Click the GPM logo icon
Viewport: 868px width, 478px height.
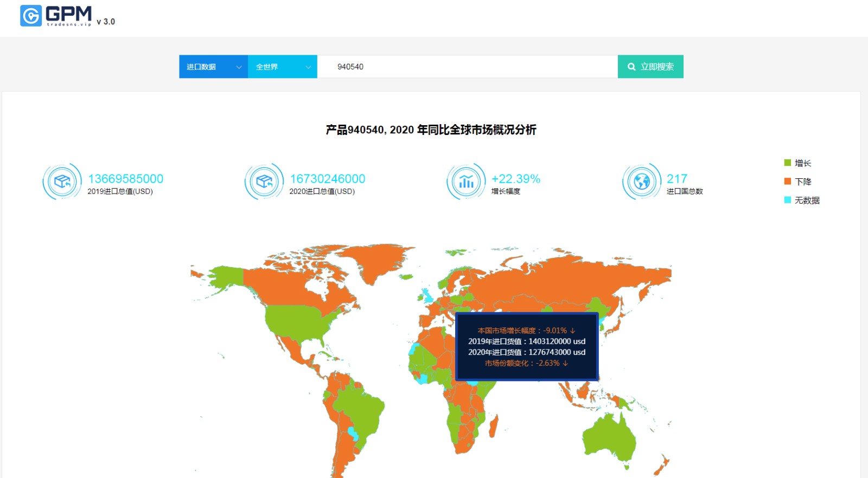point(31,16)
